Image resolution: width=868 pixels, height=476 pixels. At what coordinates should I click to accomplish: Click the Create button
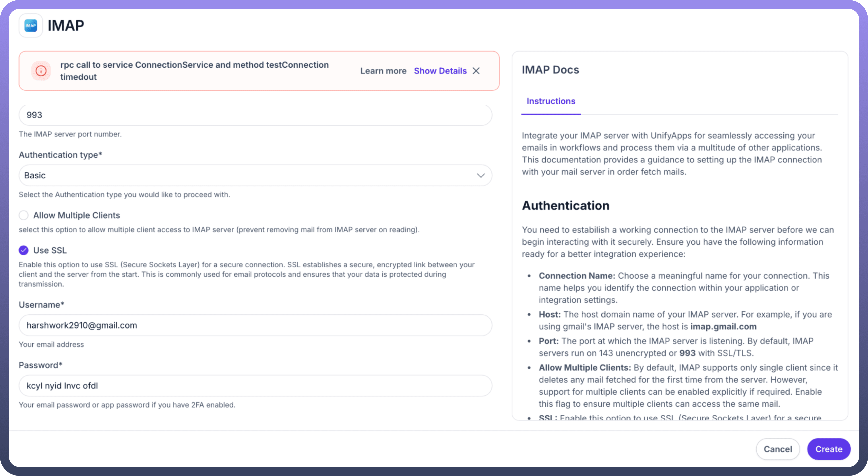click(829, 449)
